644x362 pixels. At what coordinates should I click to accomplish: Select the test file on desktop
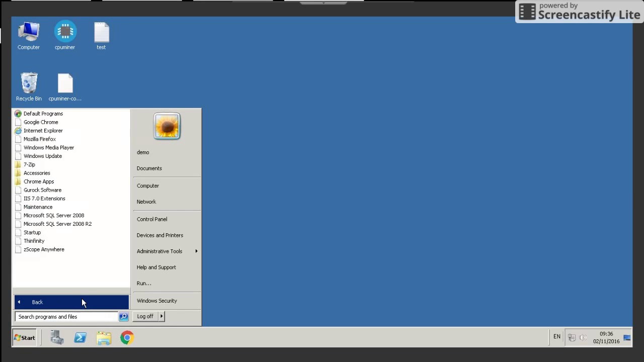coord(101,36)
